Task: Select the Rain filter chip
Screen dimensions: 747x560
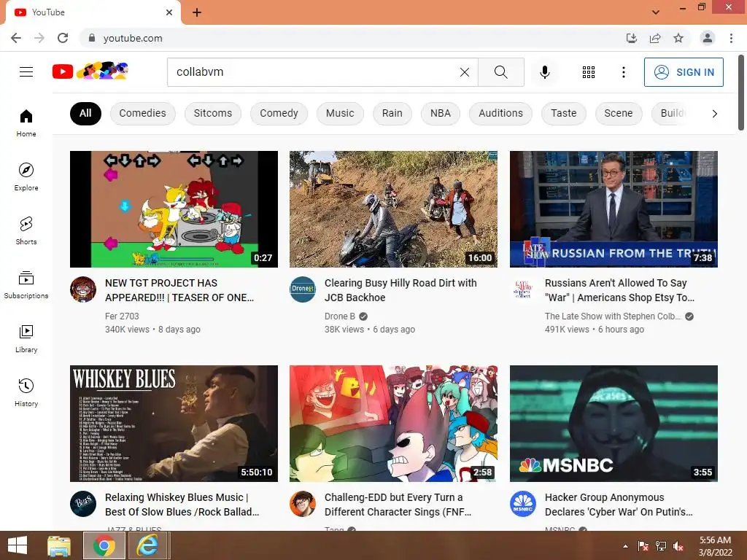Action: coord(392,113)
